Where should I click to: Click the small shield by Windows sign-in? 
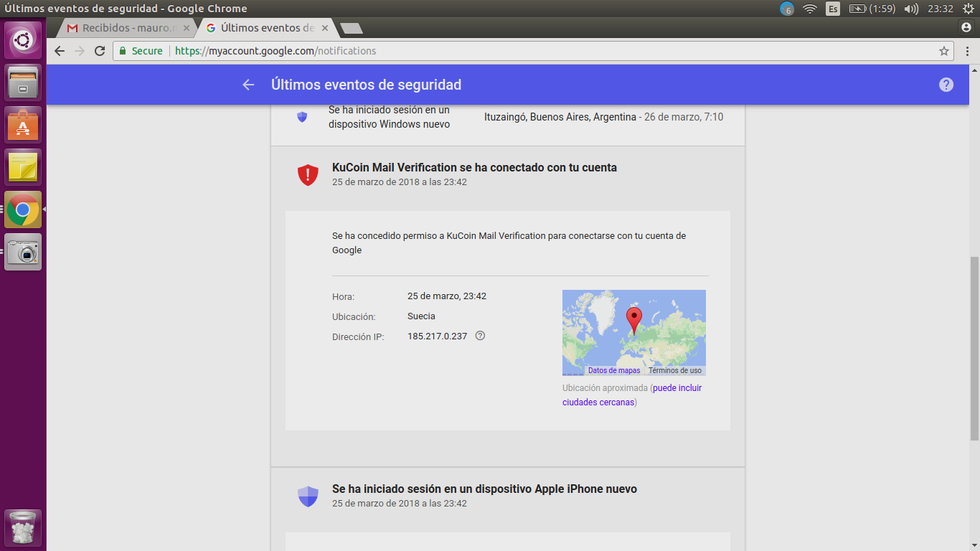click(x=302, y=117)
